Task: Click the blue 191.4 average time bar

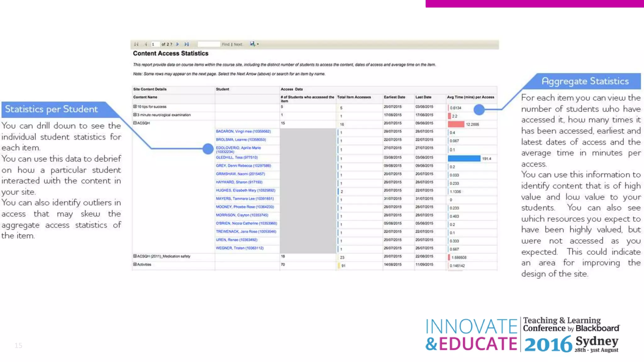Action: point(464,158)
